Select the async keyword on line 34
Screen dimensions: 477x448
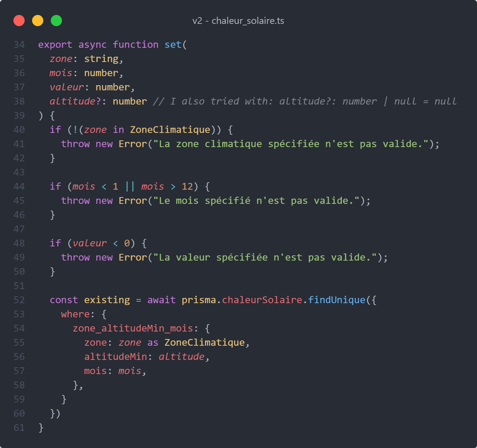92,44
